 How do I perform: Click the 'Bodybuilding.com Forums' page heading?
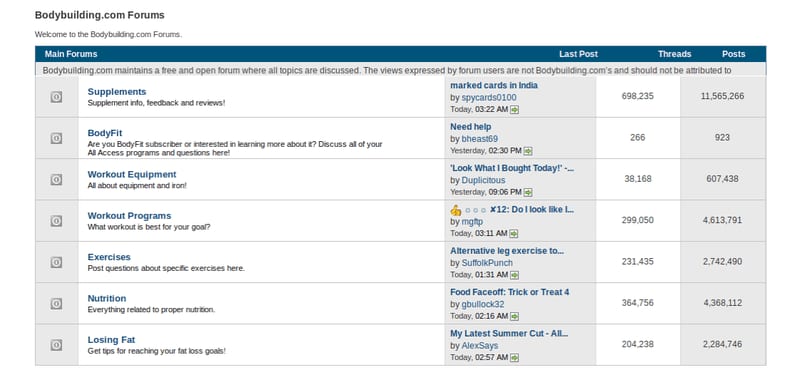pos(99,15)
